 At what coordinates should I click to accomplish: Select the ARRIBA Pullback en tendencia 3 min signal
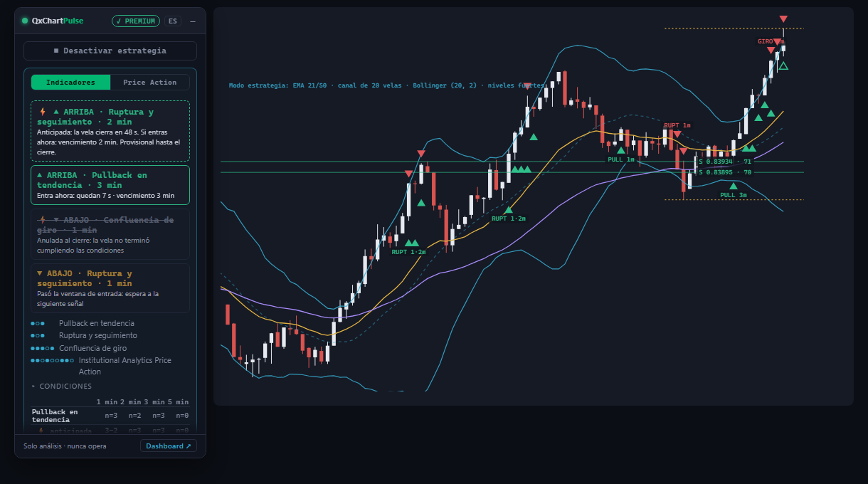(110, 185)
